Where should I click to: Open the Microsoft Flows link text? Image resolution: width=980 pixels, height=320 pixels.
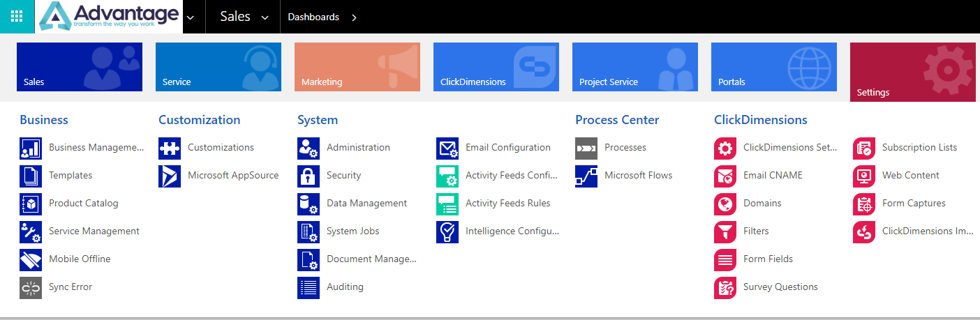[x=639, y=176]
